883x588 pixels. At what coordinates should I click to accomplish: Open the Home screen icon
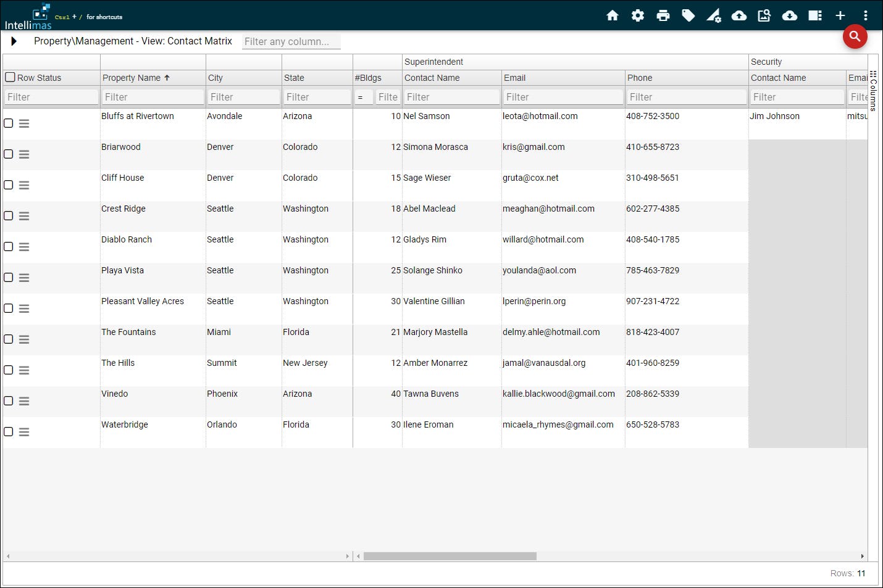pyautogui.click(x=613, y=15)
